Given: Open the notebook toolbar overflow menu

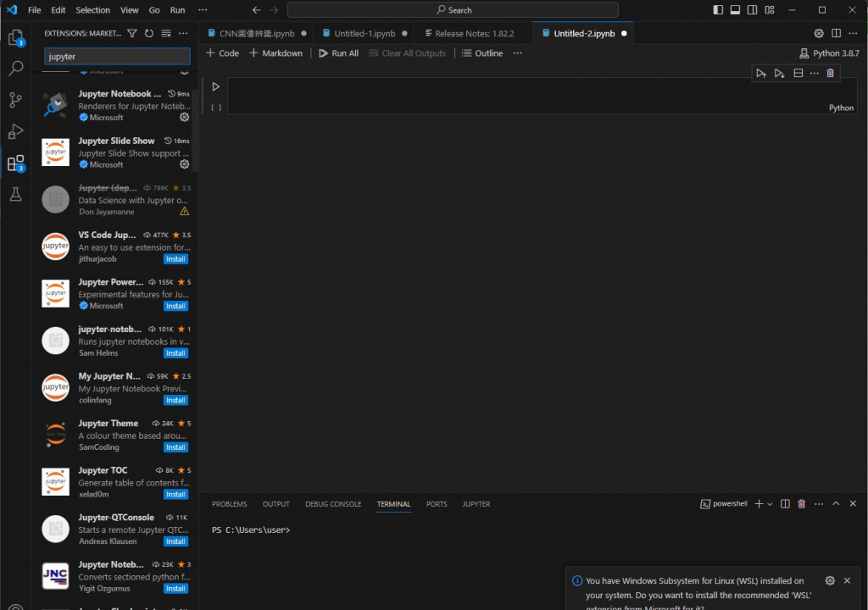Looking at the screenshot, I should (x=518, y=53).
